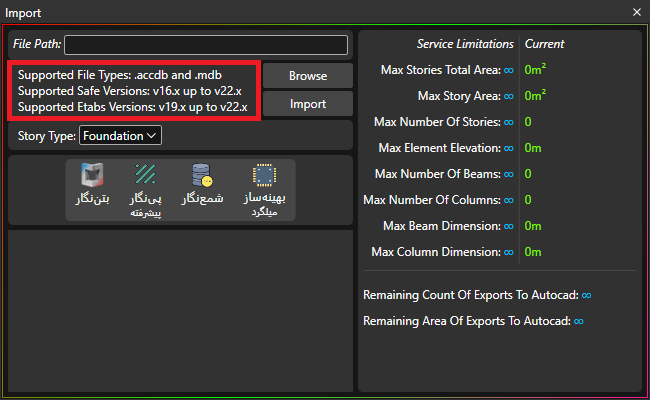
Task: Close the Import dialog
Action: click(x=637, y=12)
